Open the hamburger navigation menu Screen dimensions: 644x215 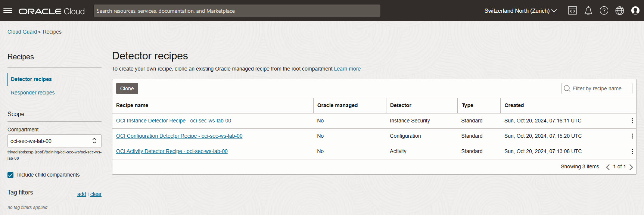pos(8,11)
